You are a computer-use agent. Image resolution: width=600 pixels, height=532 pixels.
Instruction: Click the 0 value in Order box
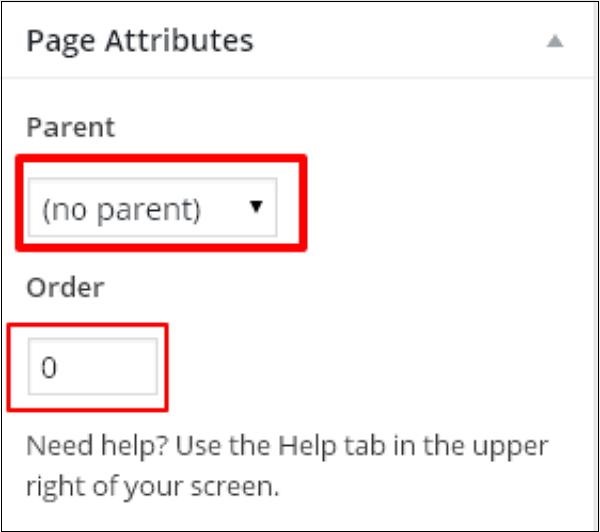pos(49,368)
